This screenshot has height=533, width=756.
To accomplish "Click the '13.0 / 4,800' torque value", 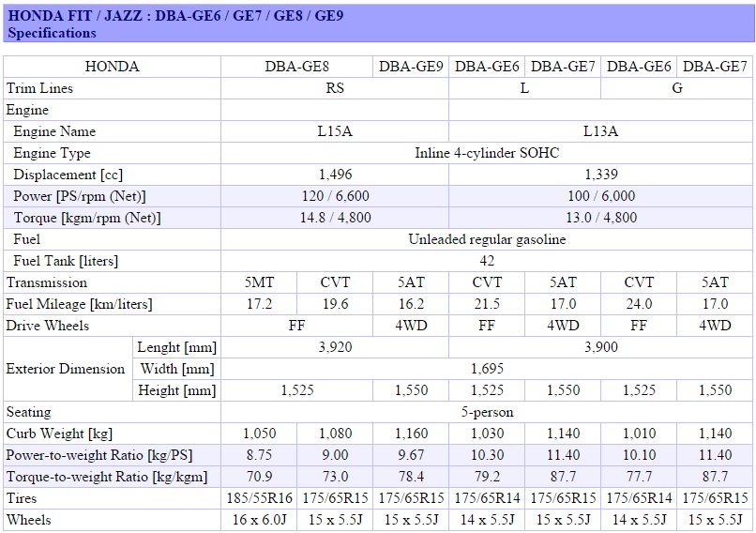I will click(601, 218).
